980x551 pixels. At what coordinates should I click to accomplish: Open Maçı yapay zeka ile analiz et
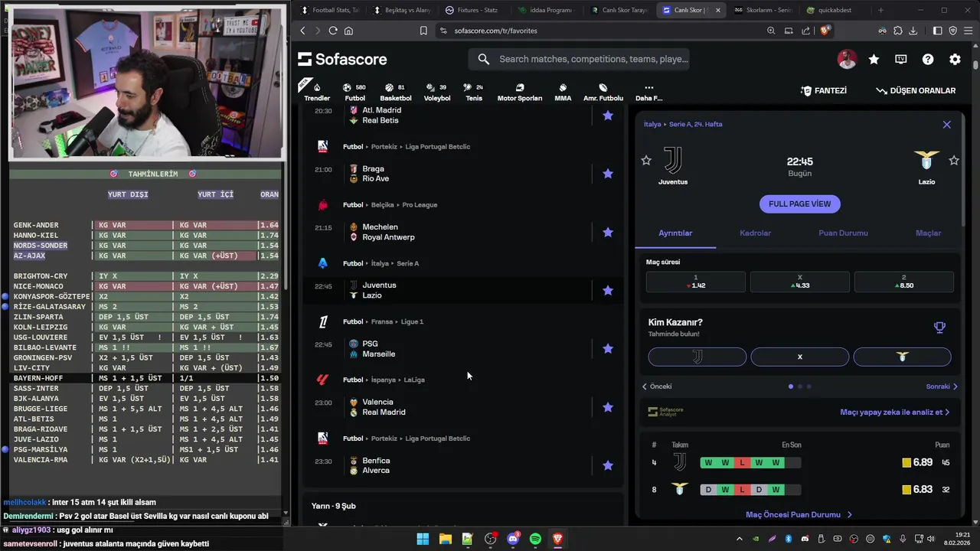tap(894, 412)
